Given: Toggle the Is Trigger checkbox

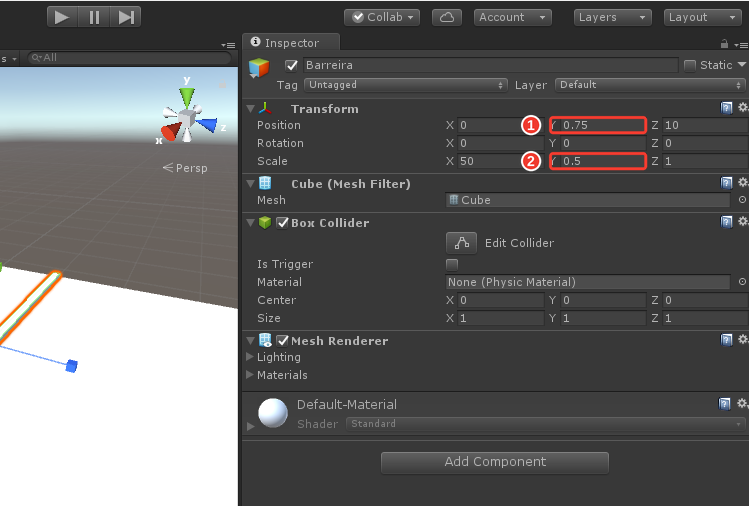Looking at the screenshot, I should [451, 264].
